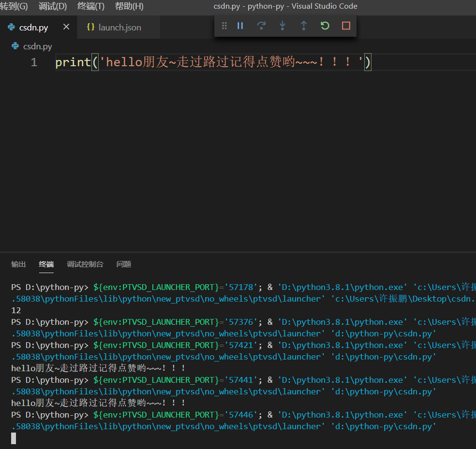476x449 pixels.
Task: Click the Step Over debug icon
Action: point(261,26)
